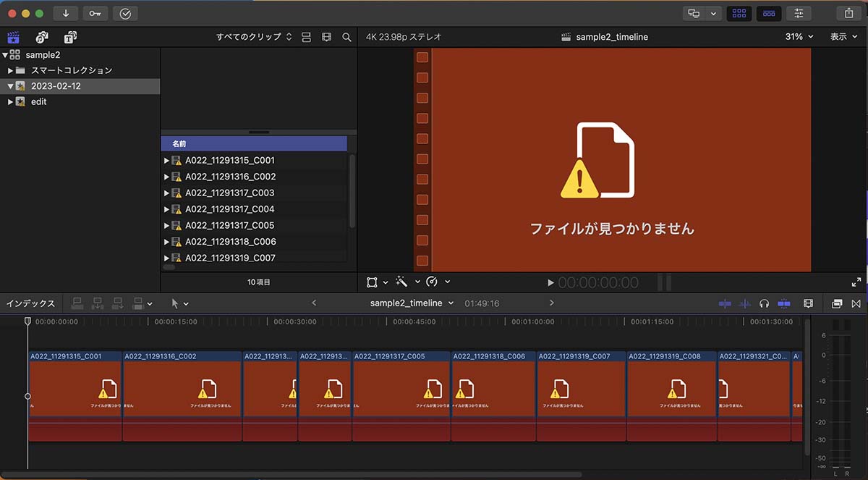The height and width of the screenshot is (480, 868).
Task: Select timeline clip A022_11291316_C002
Action: 182,396
